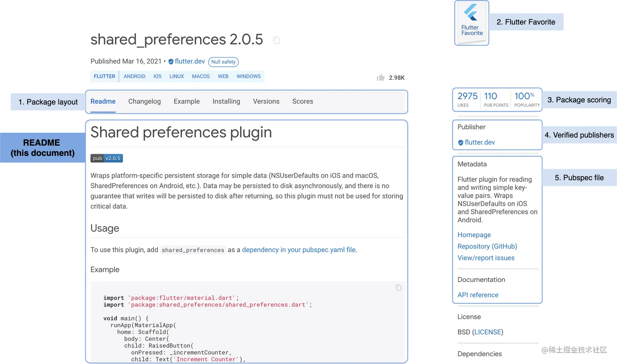Click the 2.98K like count
Image resolution: width=617 pixels, height=364 pixels.
397,78
